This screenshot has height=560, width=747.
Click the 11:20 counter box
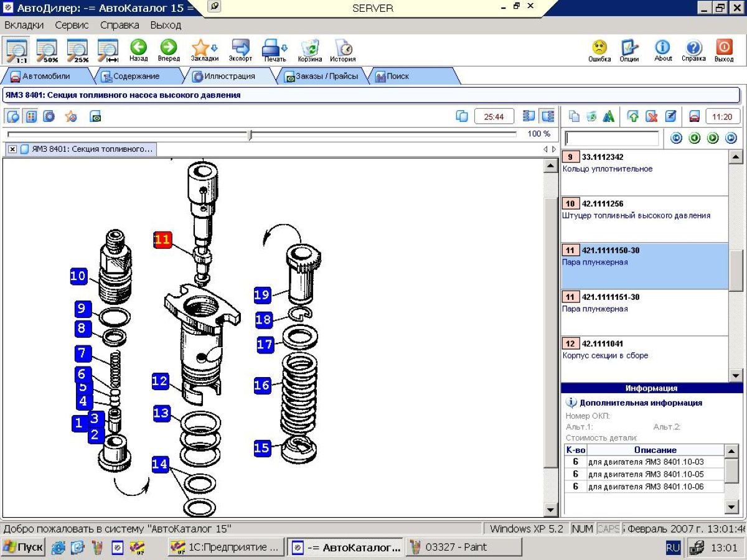722,116
